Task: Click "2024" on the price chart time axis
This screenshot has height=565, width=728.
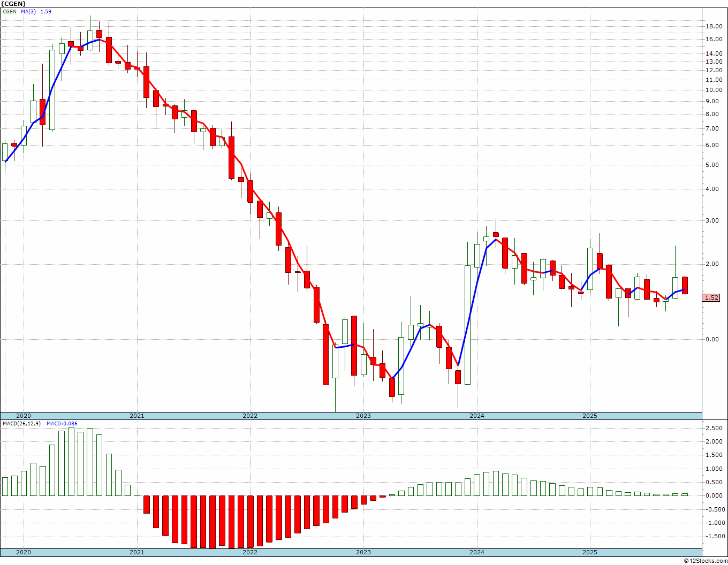Action: 477,416
